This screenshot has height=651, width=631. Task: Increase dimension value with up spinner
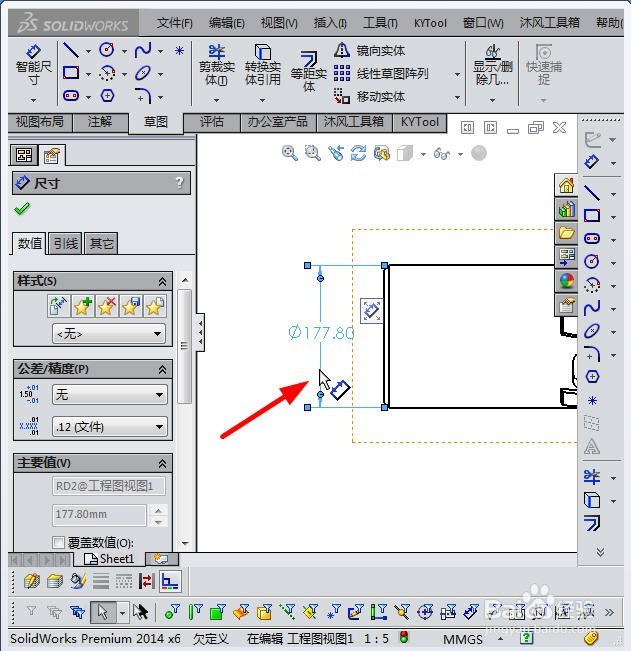pos(158,510)
